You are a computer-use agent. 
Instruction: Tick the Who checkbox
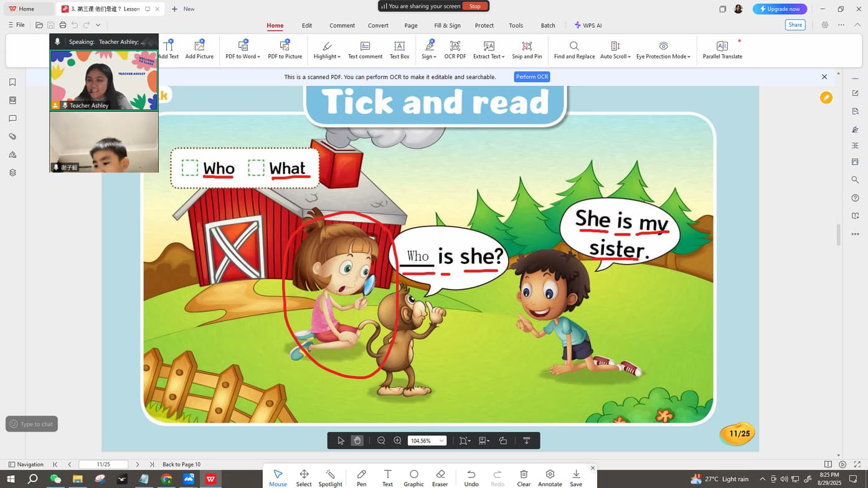coord(190,167)
